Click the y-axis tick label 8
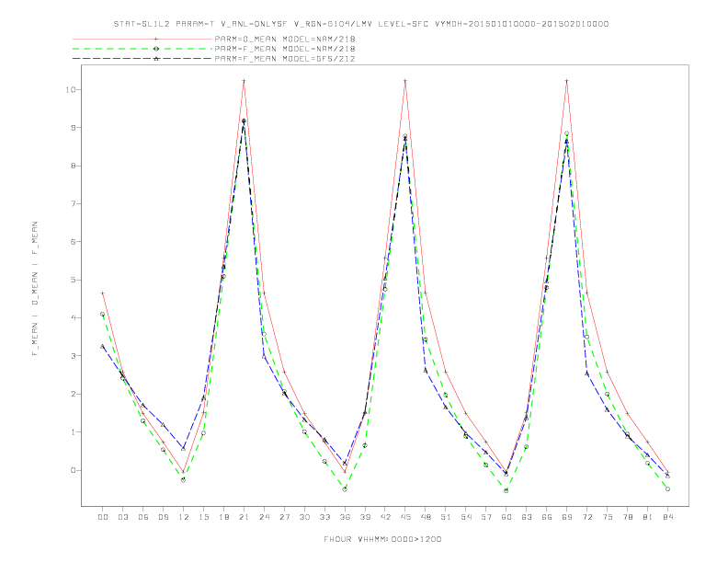The image size is (728, 563). (x=74, y=166)
